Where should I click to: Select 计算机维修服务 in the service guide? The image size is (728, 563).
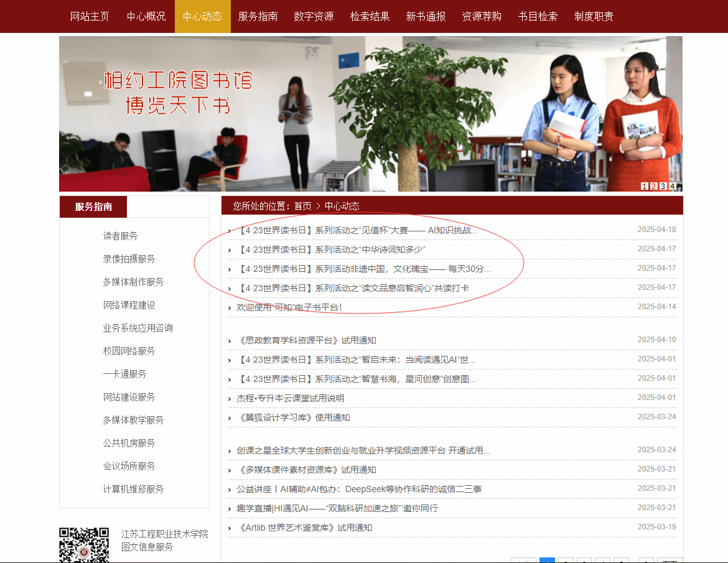134,489
